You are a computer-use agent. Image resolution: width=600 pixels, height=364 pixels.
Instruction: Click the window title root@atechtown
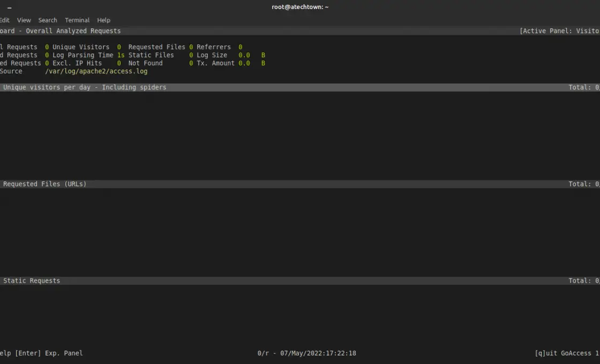300,7
